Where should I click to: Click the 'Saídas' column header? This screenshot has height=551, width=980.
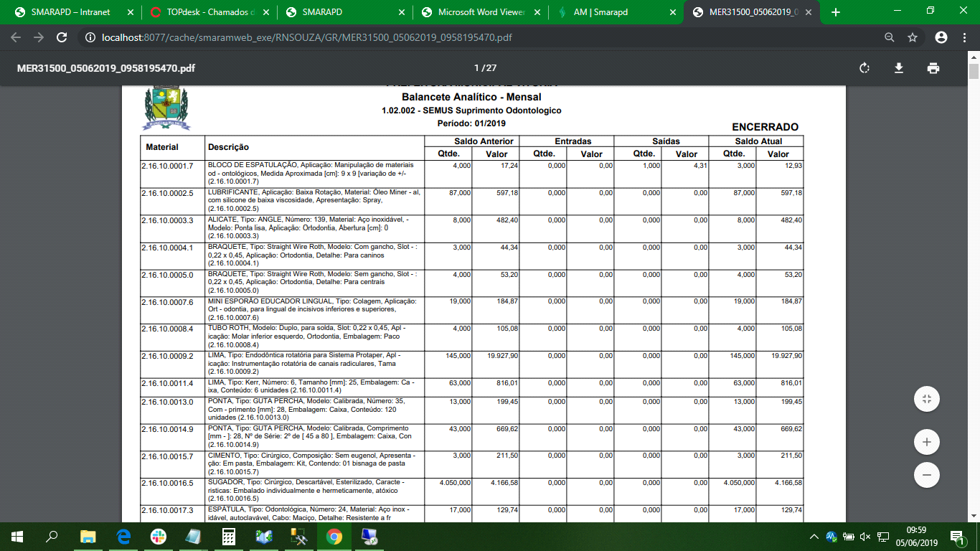click(666, 141)
